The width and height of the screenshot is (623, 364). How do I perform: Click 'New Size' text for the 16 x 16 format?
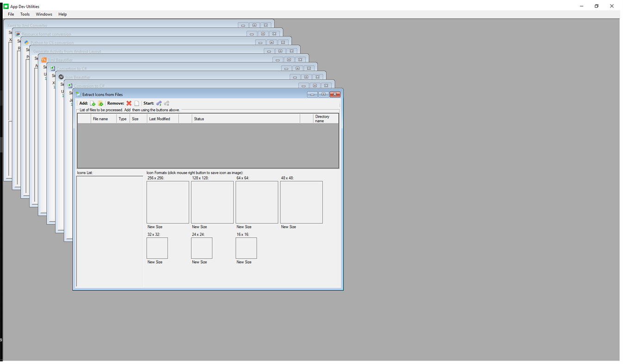click(244, 262)
